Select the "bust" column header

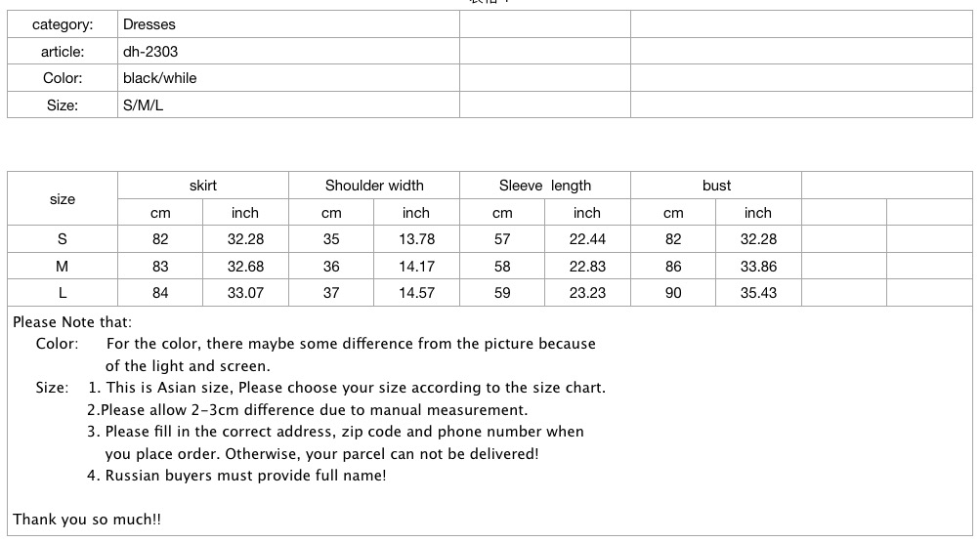716,186
